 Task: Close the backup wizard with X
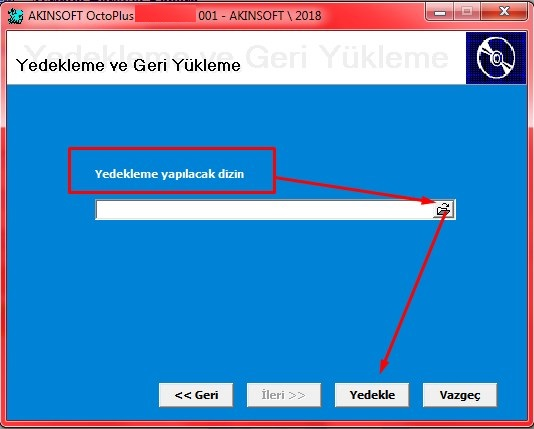tap(504, 13)
